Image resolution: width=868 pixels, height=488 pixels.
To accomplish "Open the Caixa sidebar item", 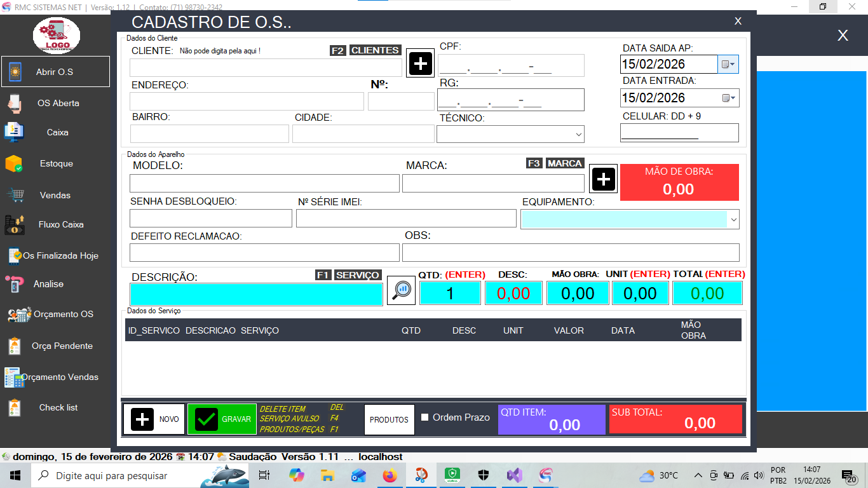I will 57,133.
